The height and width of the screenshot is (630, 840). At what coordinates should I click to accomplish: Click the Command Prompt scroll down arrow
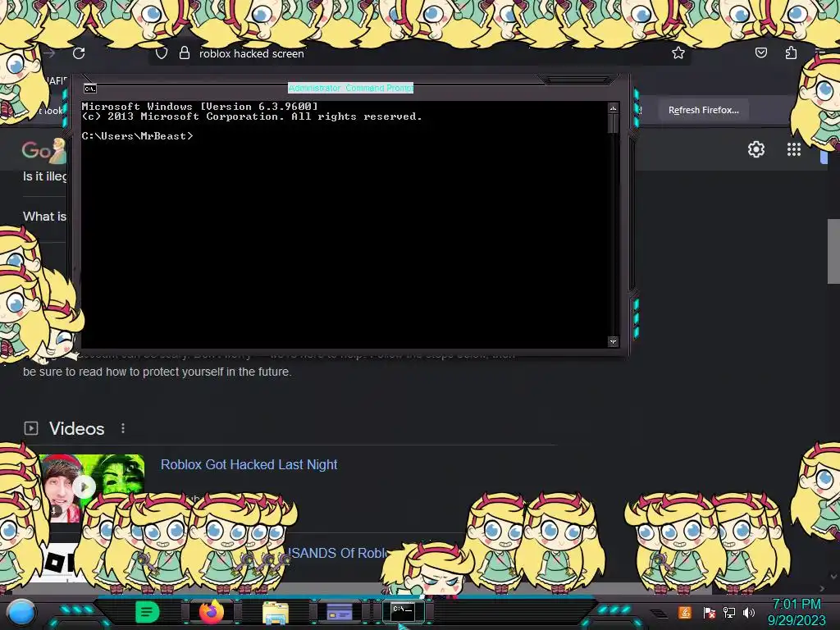point(614,341)
